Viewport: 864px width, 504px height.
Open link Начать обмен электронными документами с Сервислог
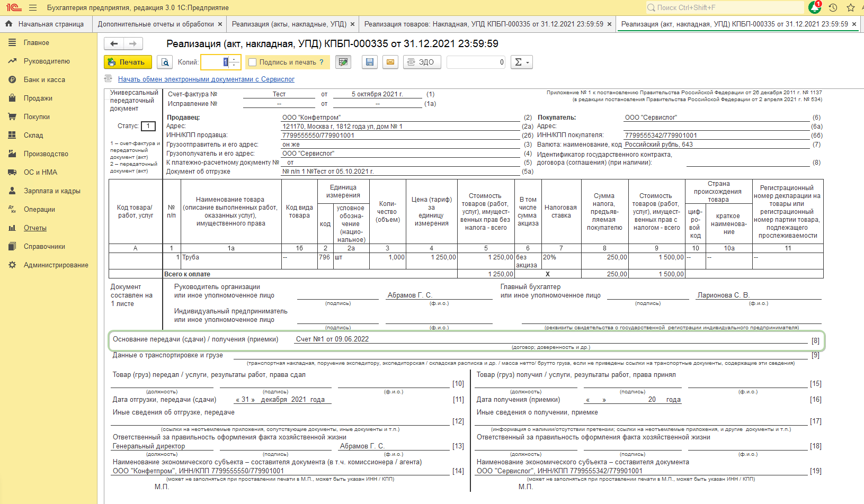[x=206, y=79]
